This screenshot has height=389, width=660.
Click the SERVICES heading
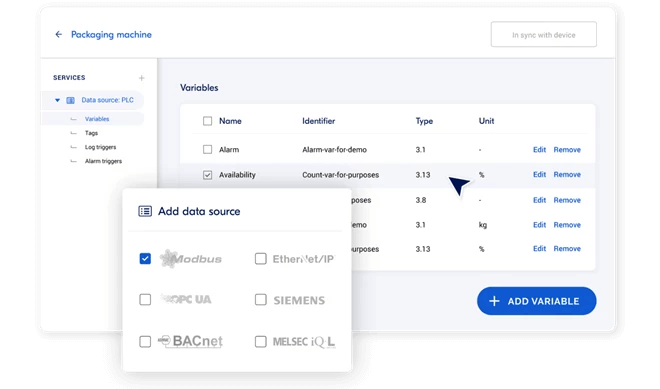69,77
